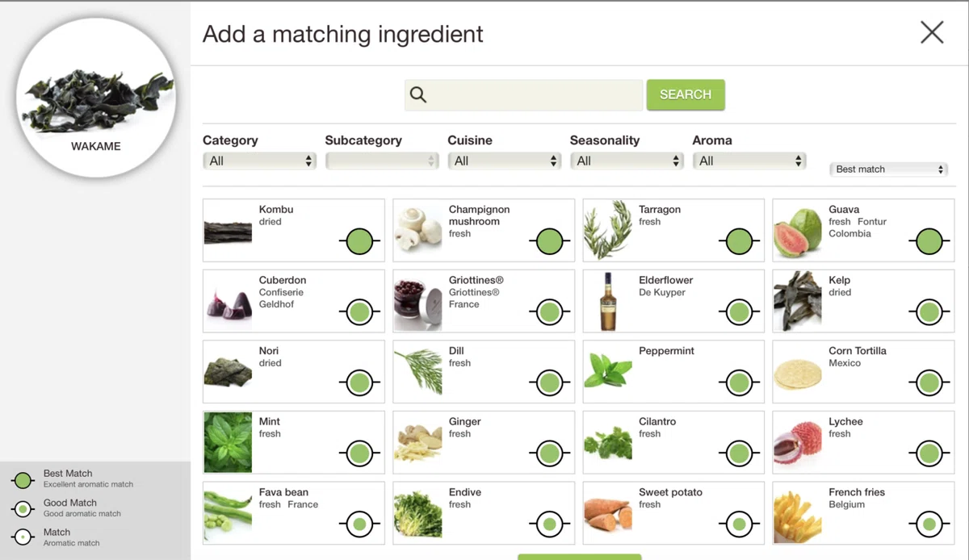Click the magnifying glass search icon
Viewport: 969px width, 560px height.
point(417,95)
